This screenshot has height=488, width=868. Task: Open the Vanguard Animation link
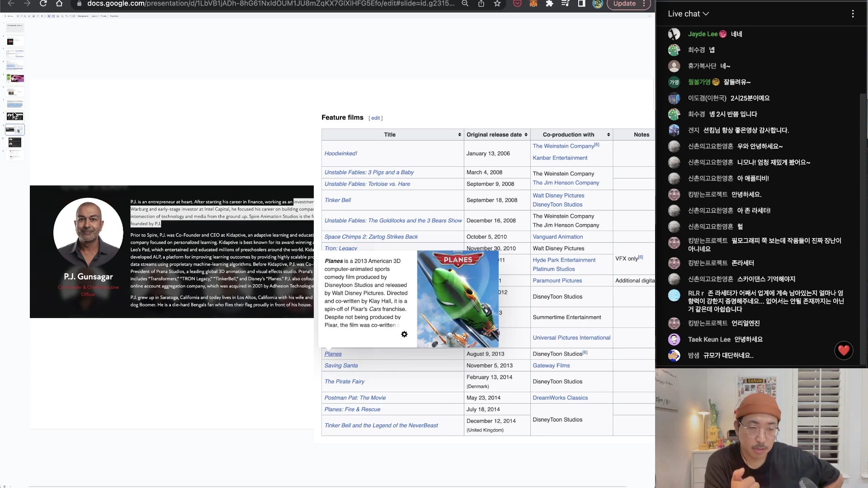[557, 237]
